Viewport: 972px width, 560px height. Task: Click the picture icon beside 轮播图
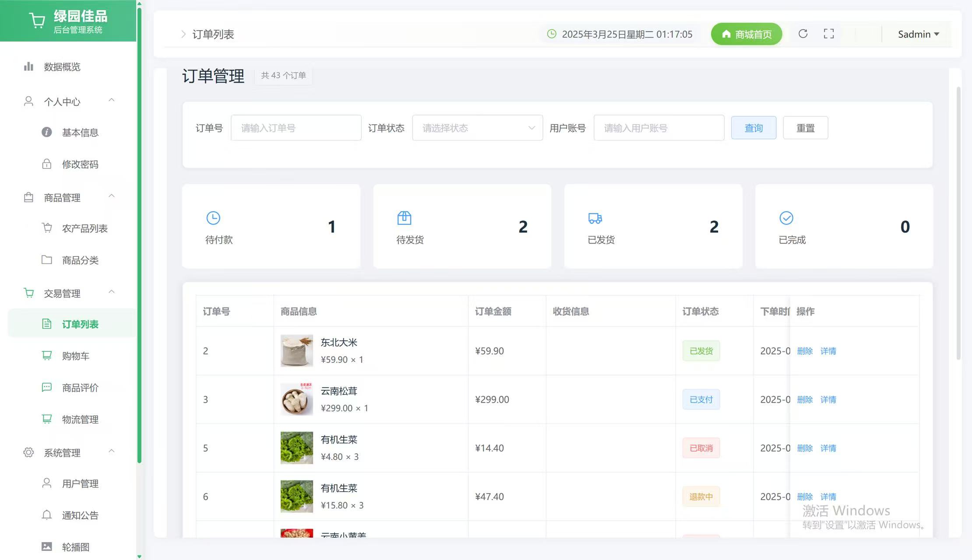tap(46, 546)
